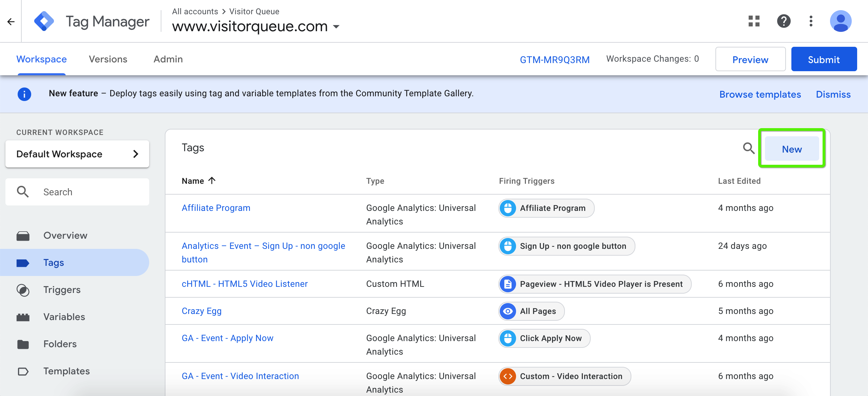
Task: Open the user account avatar
Action: click(x=841, y=21)
